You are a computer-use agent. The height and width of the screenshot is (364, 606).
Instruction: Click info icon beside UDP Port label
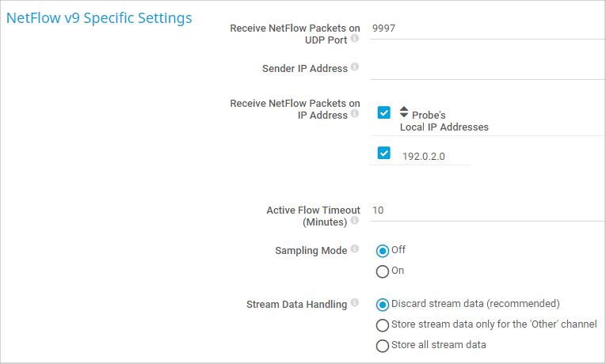(x=355, y=38)
